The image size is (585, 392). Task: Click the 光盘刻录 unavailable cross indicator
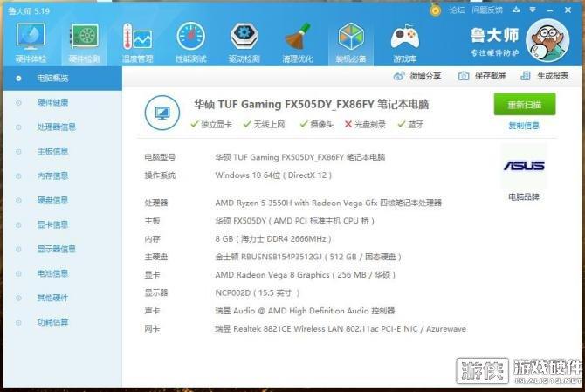click(x=347, y=125)
